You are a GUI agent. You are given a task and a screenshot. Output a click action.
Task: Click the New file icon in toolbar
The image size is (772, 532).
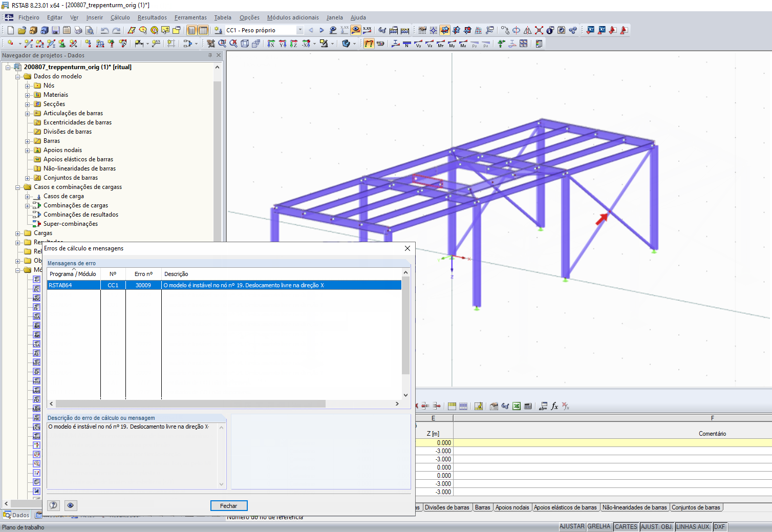tap(11, 30)
